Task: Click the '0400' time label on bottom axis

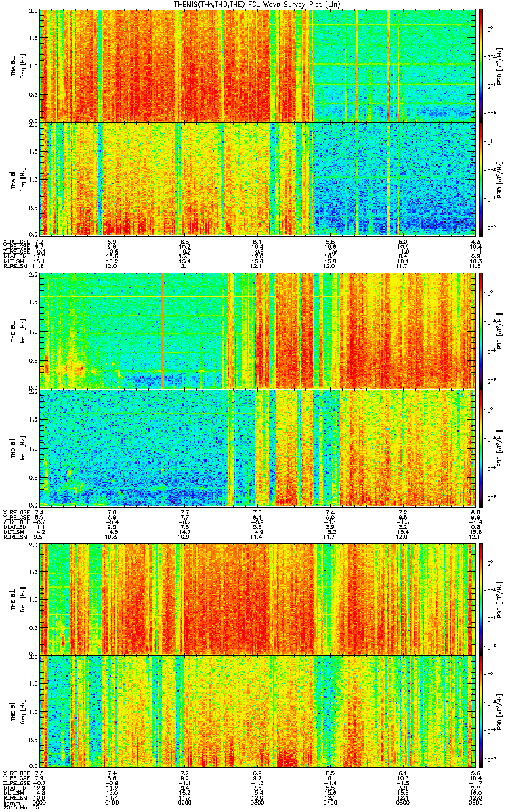Action: pyautogui.click(x=331, y=803)
